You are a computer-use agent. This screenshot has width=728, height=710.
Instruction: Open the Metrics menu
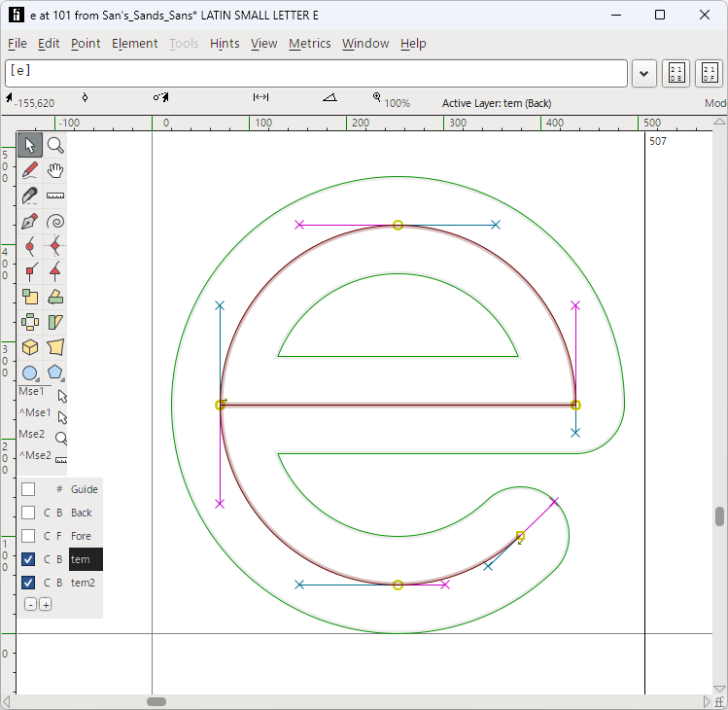309,44
